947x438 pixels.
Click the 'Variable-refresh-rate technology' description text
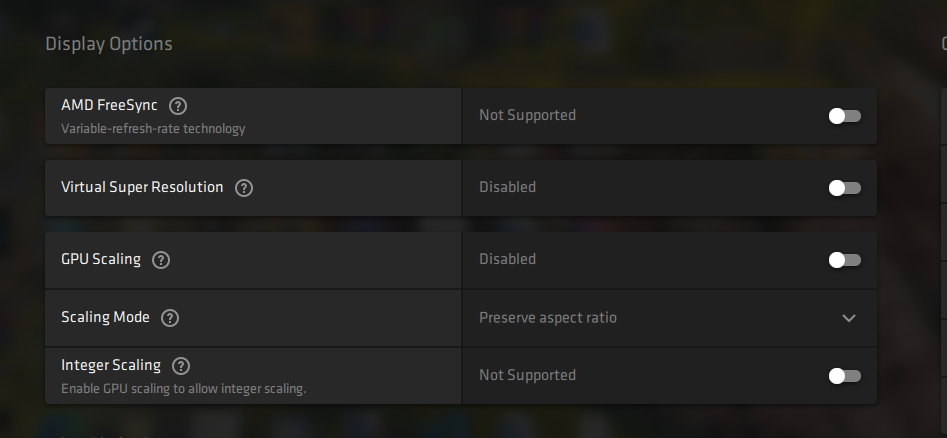pyautogui.click(x=153, y=129)
